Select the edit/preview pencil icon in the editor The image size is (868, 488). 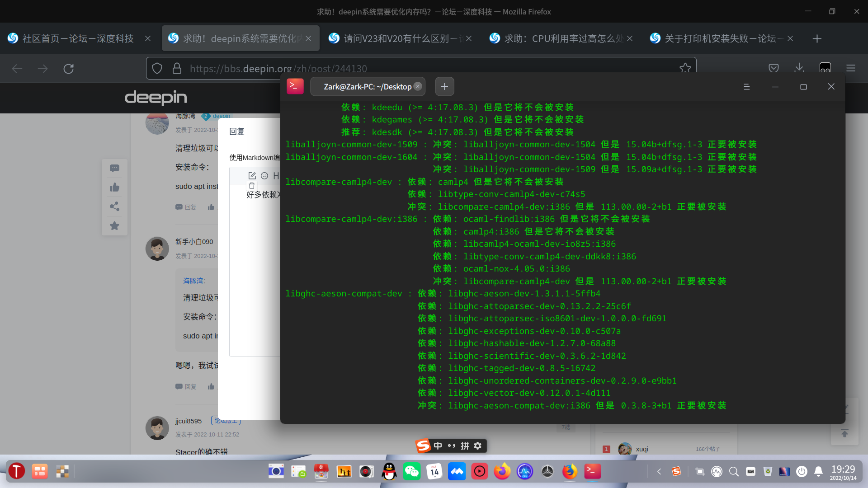252,176
